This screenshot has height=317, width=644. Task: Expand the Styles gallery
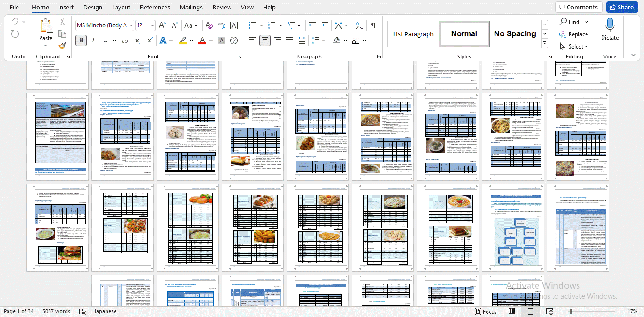point(545,43)
